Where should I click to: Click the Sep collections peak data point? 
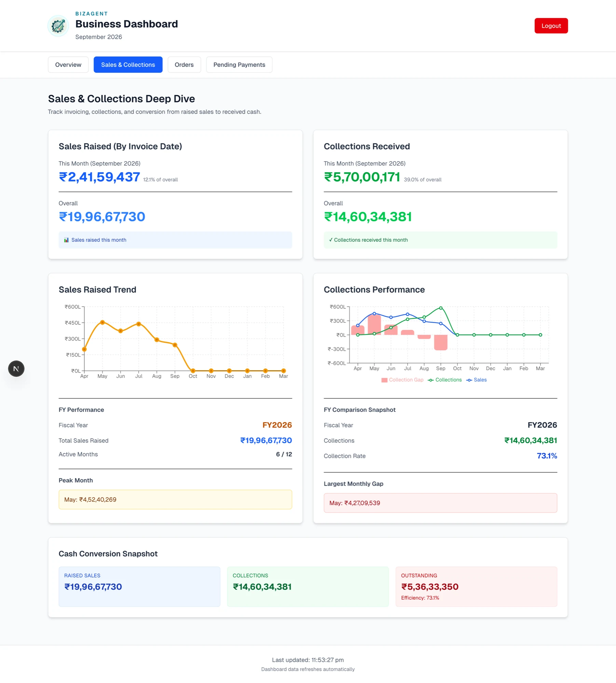[x=441, y=308]
